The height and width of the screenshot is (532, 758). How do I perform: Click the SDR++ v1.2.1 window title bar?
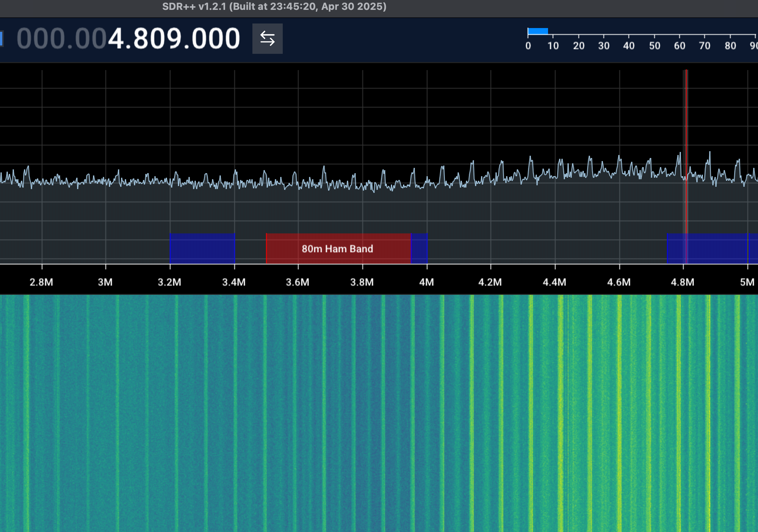pyautogui.click(x=274, y=7)
